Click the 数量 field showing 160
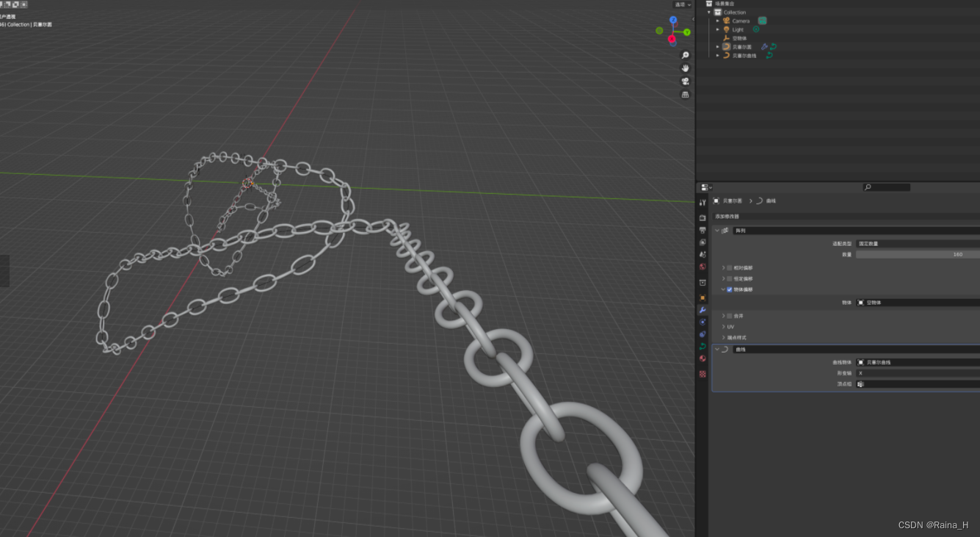 (x=918, y=254)
